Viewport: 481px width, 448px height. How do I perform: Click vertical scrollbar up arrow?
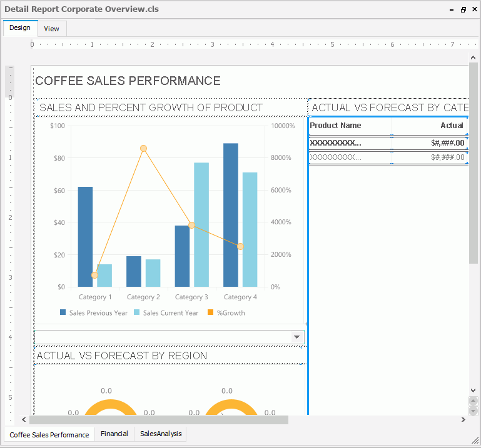pyautogui.click(x=473, y=58)
